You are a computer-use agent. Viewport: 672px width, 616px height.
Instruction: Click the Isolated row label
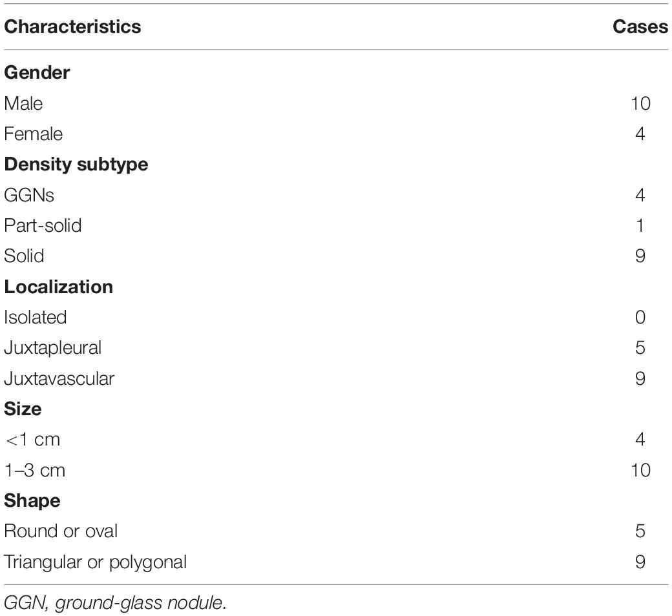pos(36,318)
